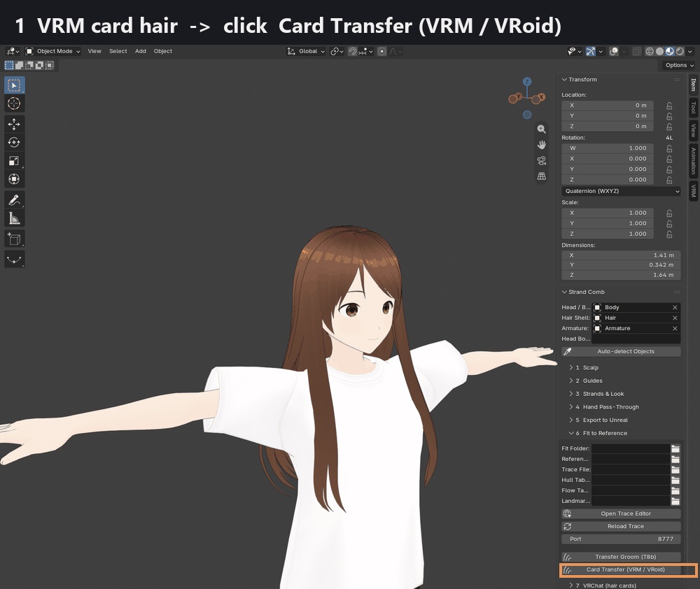Browse with Landmar... folder icon
The height and width of the screenshot is (589, 700).
point(675,501)
